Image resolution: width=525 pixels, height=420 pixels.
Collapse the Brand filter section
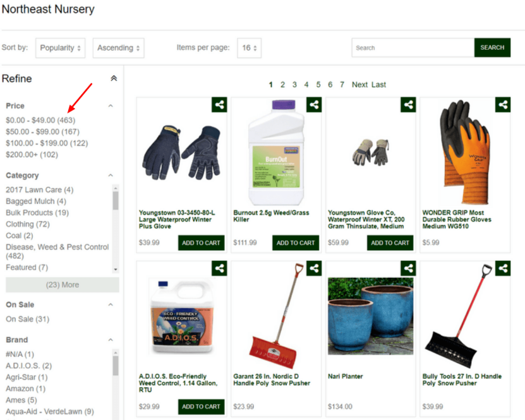pos(111,340)
